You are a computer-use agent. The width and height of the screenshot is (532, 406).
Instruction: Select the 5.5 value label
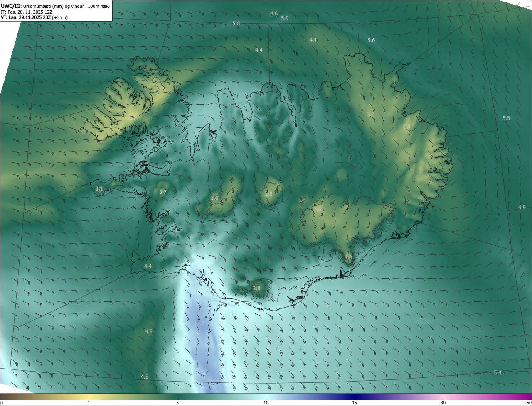point(506,118)
